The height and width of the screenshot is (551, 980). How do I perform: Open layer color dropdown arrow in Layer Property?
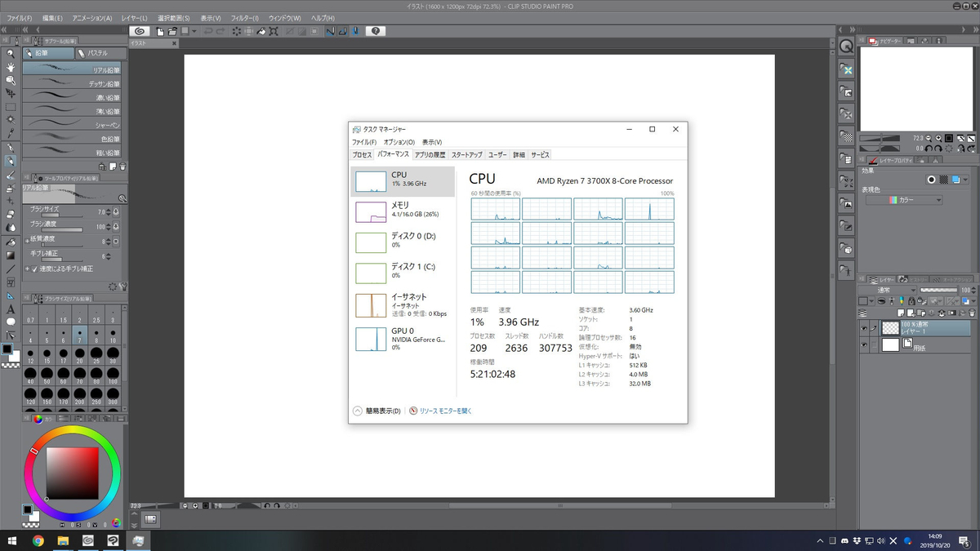pos(966,179)
